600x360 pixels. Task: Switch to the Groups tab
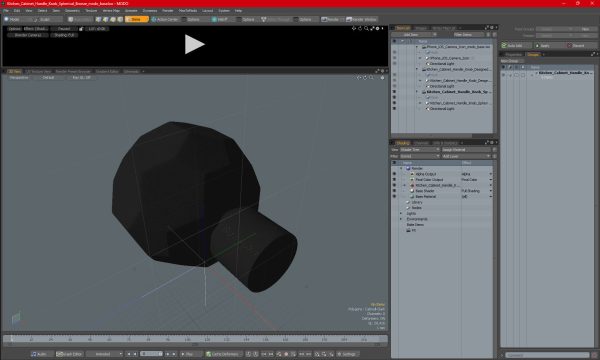point(533,54)
